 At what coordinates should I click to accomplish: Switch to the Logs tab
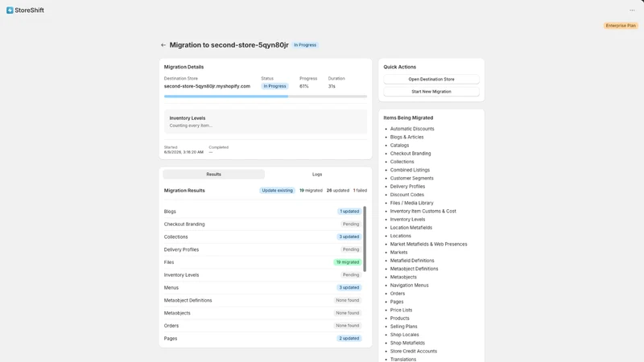[317, 175]
